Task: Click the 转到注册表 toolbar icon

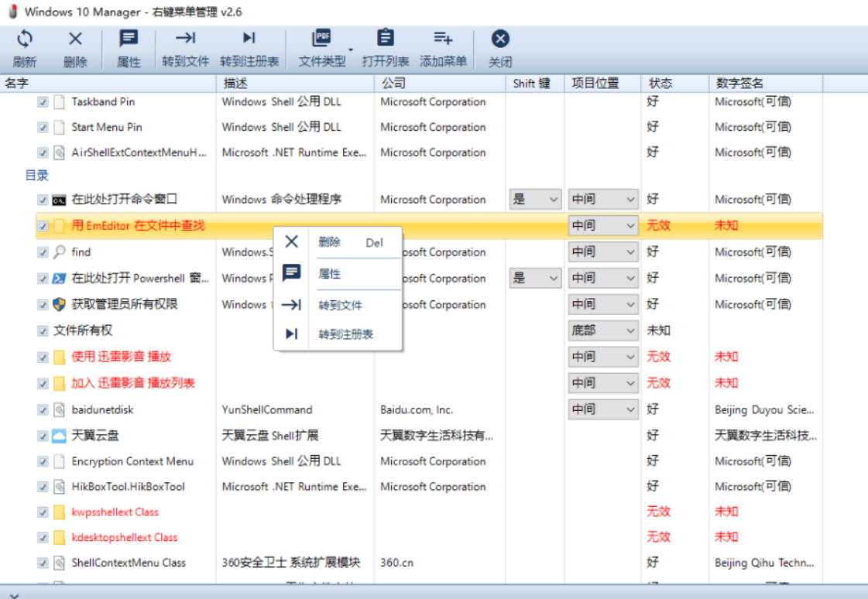Action: [249, 39]
